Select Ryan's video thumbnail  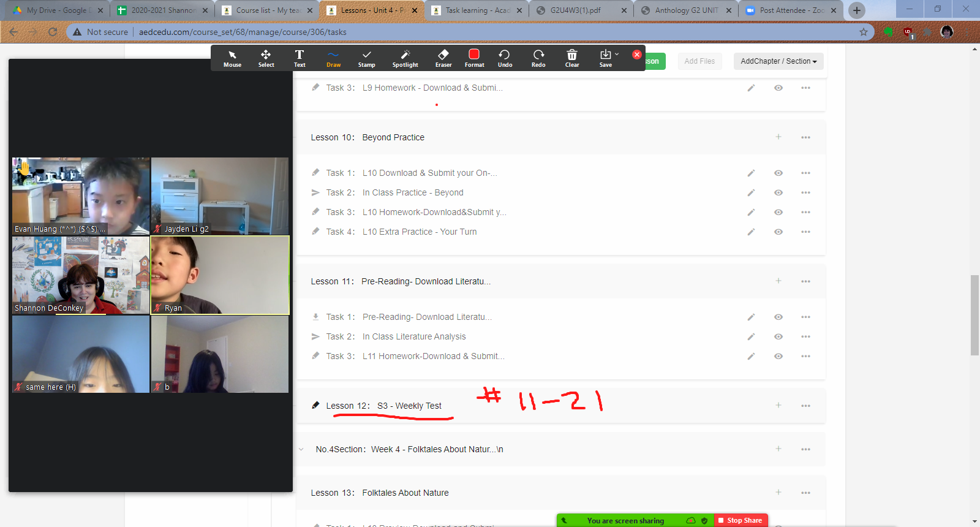coord(220,275)
